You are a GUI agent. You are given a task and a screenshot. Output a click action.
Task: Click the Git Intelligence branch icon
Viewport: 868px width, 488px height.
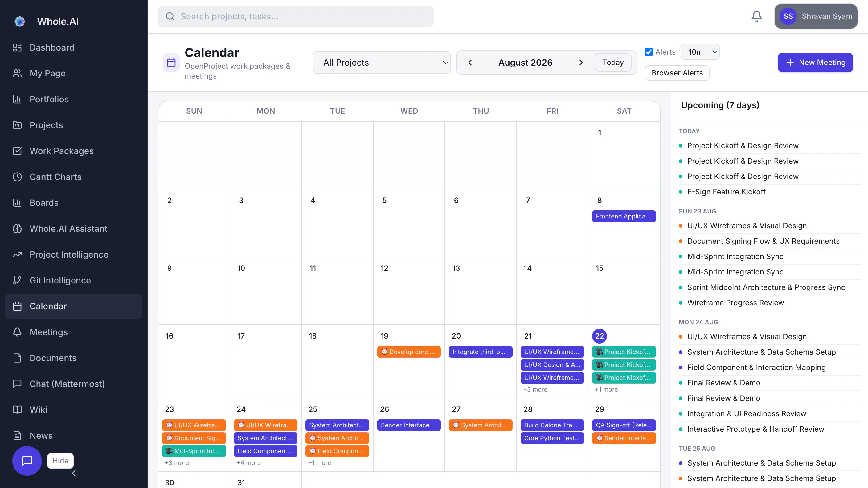[x=17, y=281]
